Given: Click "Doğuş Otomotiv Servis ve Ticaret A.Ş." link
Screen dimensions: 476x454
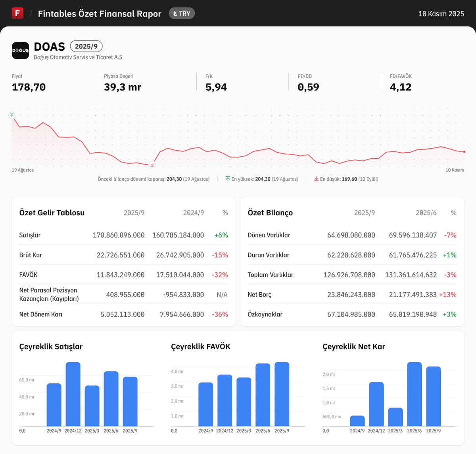Looking at the screenshot, I should tap(79, 57).
